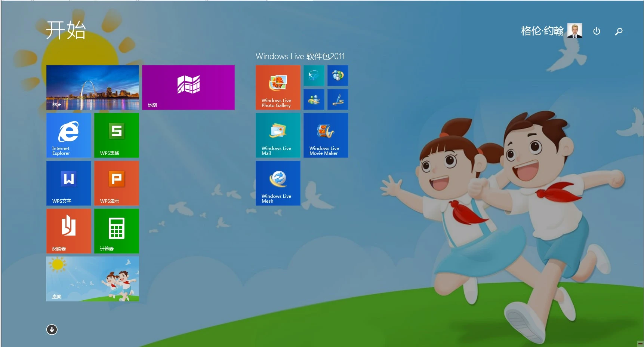Open Windows Live Family Safety small tile
Image resolution: width=644 pixels, height=347 pixels.
point(338,76)
